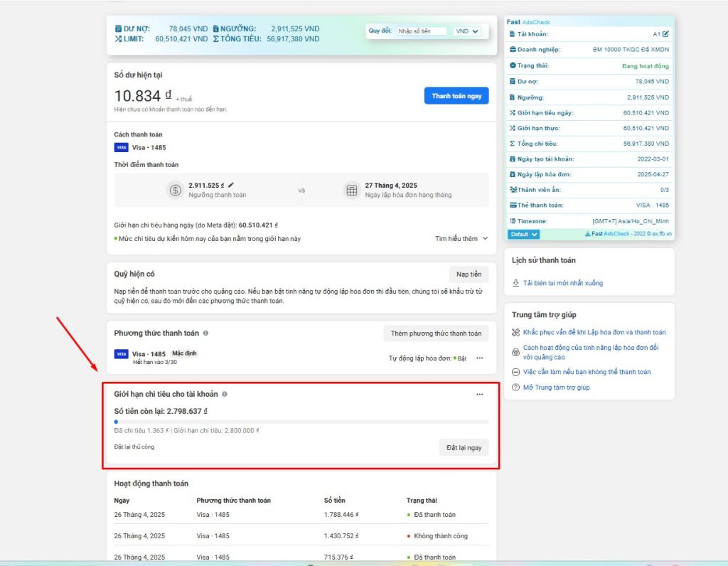Screen dimensions: 728x566
Task: Open three-dot menu for Visa 1485 payment method
Action: pyautogui.click(x=480, y=358)
